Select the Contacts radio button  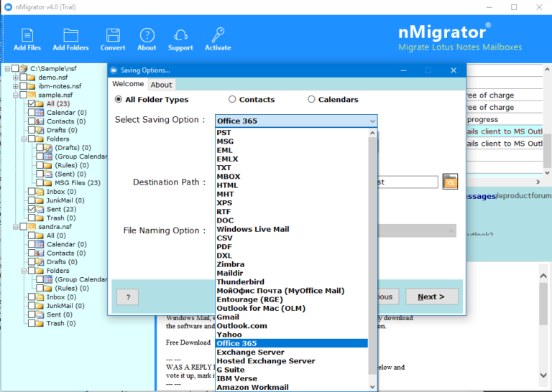click(x=232, y=100)
